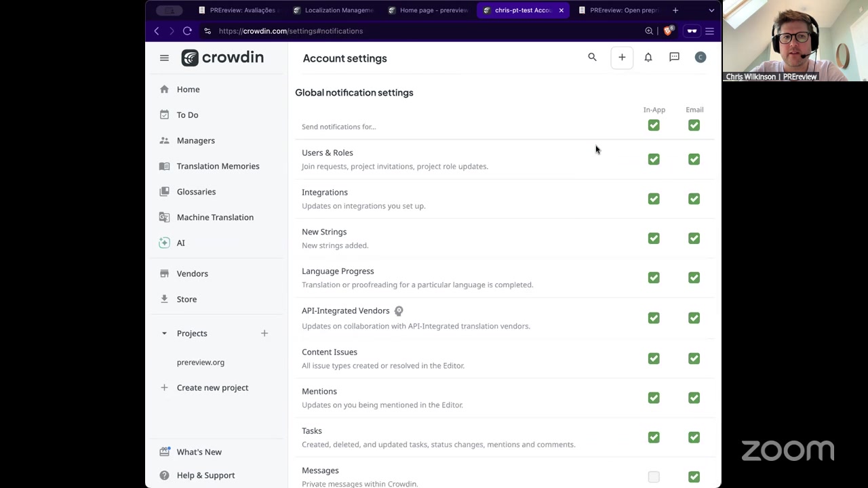Uncheck Email notifications for New Strings
This screenshot has height=488, width=868.
[694, 239]
